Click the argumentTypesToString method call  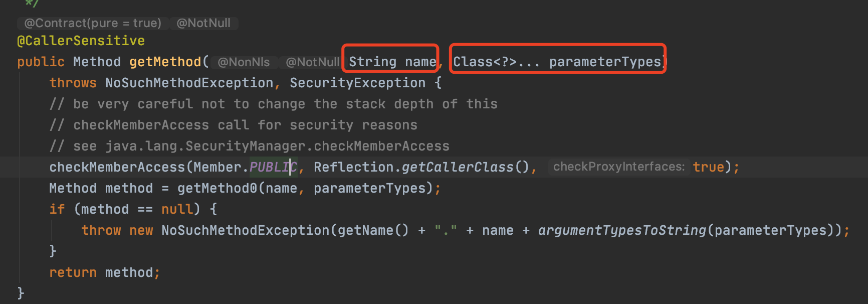coord(621,230)
